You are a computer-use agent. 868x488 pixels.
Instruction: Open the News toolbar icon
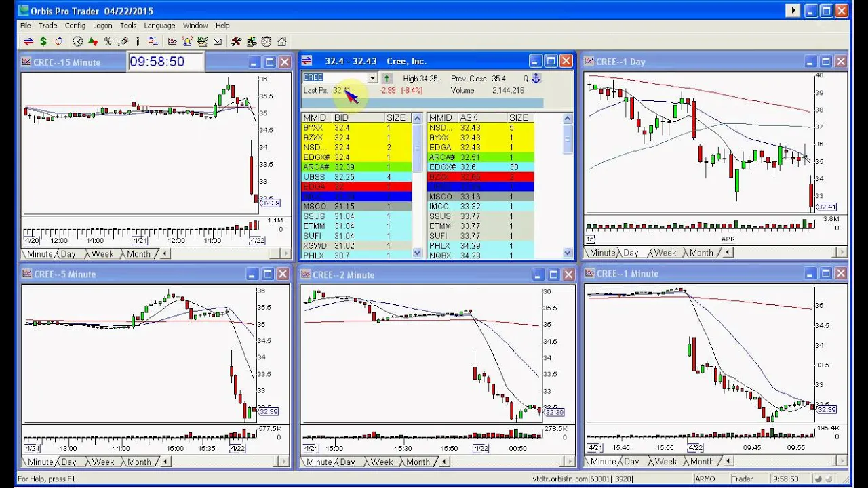(x=202, y=41)
